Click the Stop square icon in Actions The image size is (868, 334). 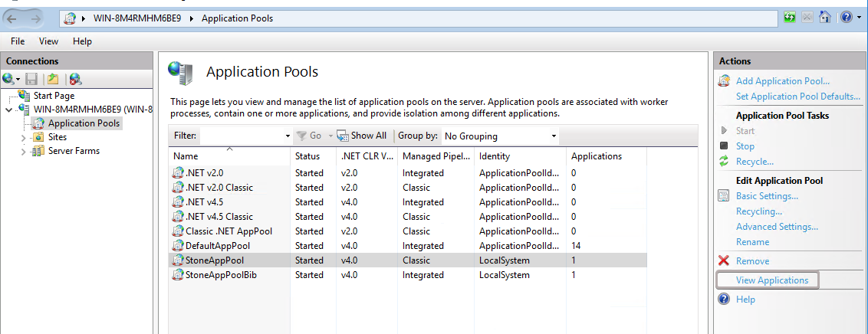723,146
